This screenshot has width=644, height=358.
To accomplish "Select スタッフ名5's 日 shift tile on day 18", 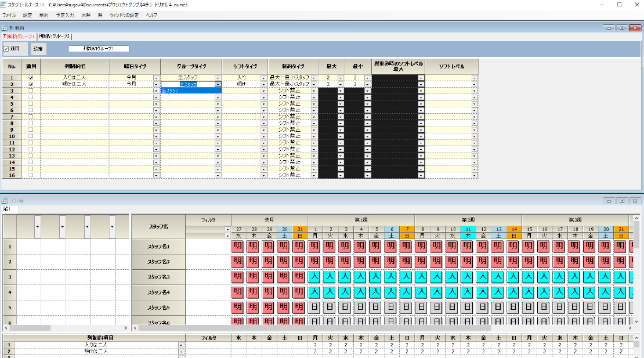I will coord(574,307).
